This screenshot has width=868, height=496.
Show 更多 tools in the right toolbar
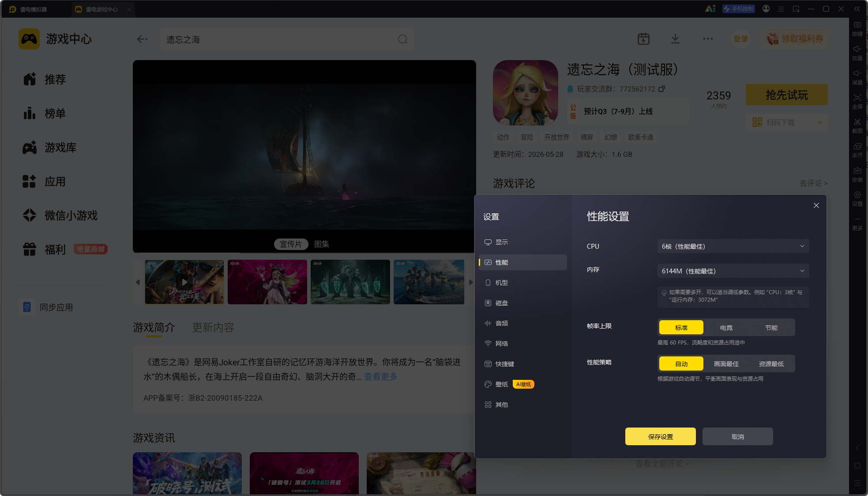pos(857,223)
